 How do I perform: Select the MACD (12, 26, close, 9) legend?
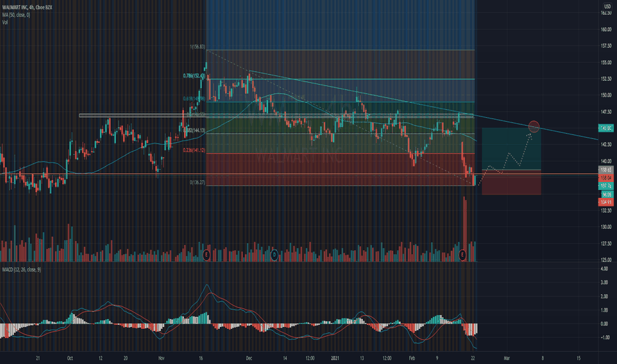[x=22, y=269]
